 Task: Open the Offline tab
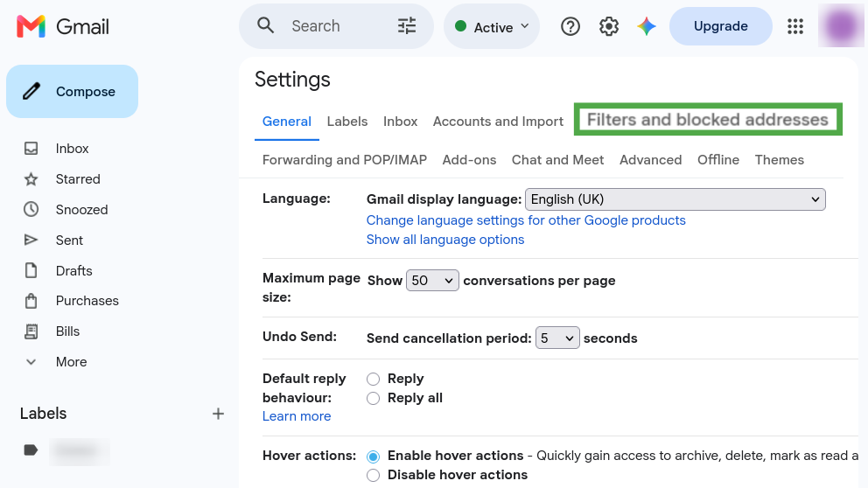point(718,160)
